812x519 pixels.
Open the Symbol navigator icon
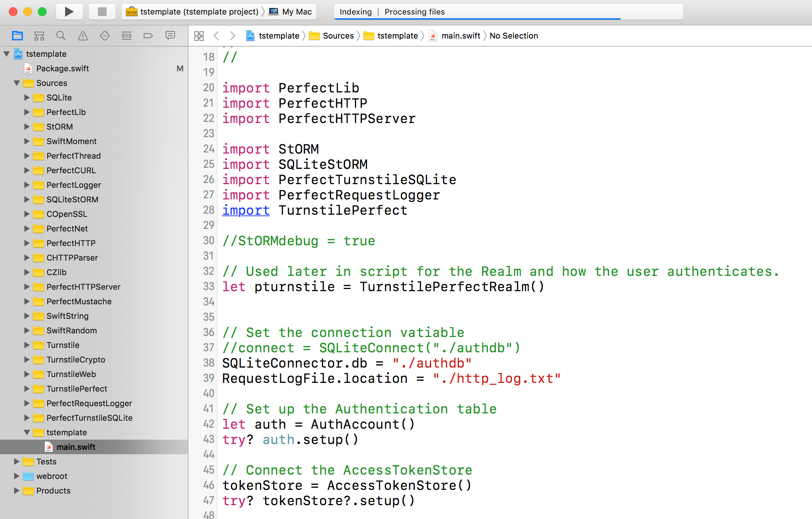(x=39, y=36)
